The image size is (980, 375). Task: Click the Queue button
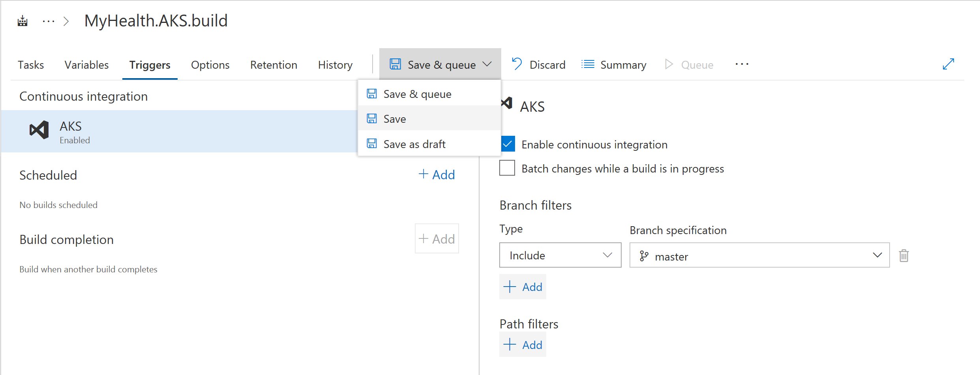tap(689, 64)
